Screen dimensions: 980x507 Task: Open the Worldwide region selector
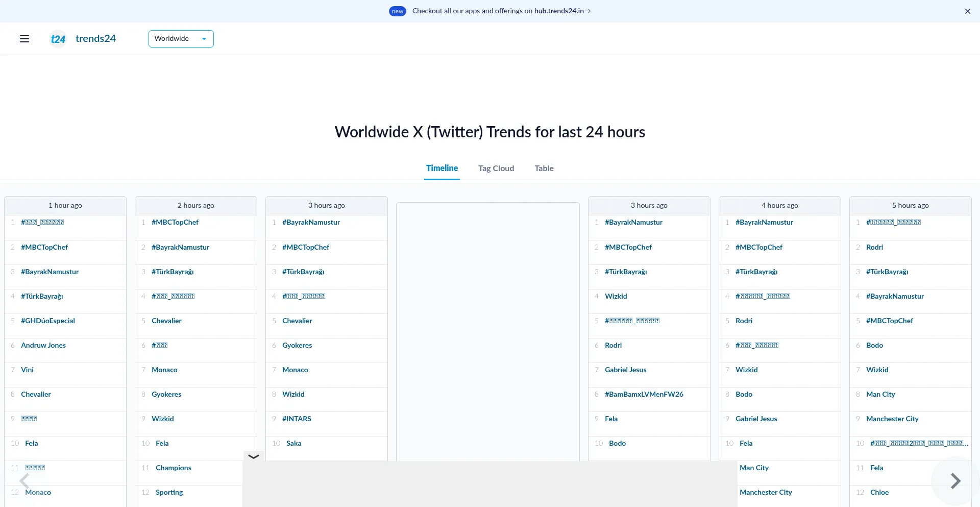coord(181,38)
